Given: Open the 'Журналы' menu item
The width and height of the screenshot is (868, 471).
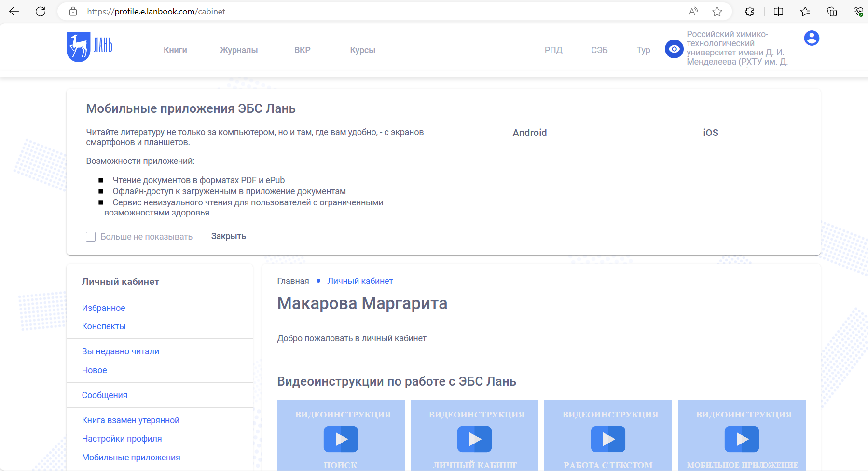Looking at the screenshot, I should [239, 50].
